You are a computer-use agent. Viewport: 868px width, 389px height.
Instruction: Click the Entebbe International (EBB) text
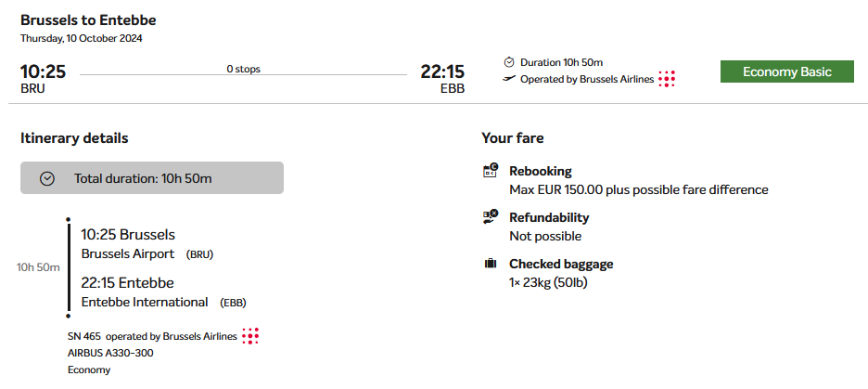click(164, 303)
